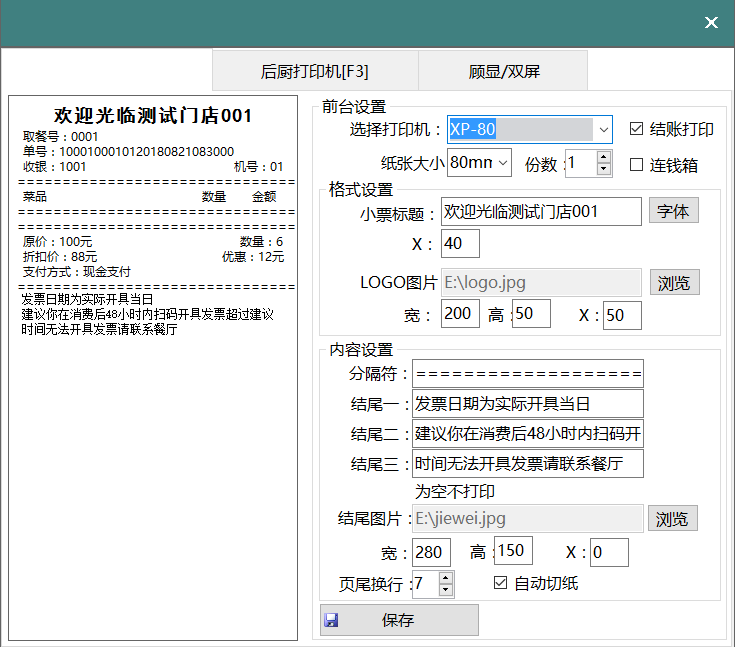Screen dimensions: 739x647
Task: Click the 字体 font button
Action: coord(674,211)
